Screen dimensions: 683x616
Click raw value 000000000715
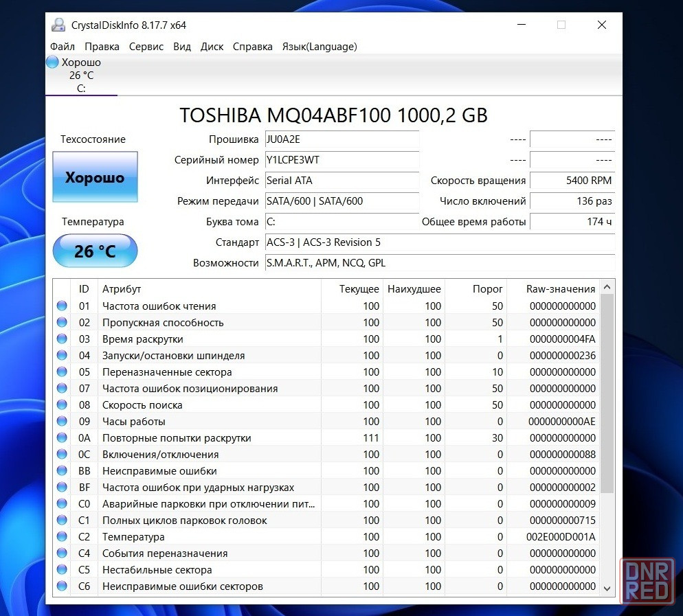562,521
